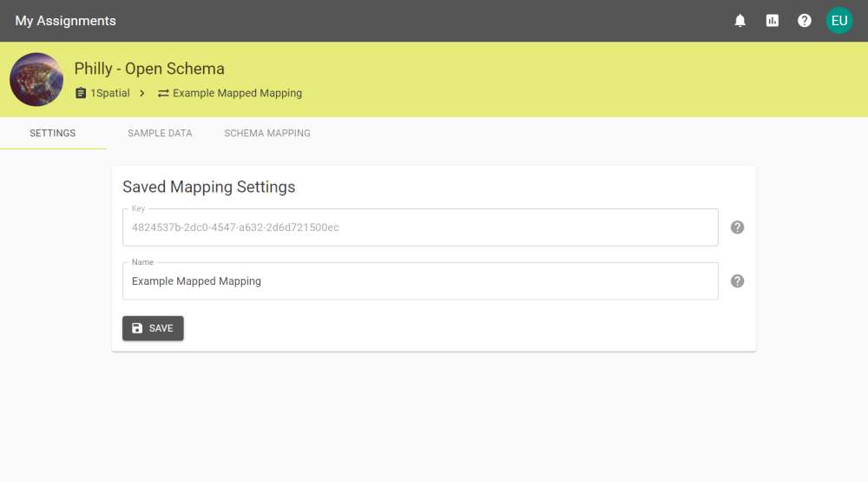Click the globe project thumbnail image

click(36, 80)
